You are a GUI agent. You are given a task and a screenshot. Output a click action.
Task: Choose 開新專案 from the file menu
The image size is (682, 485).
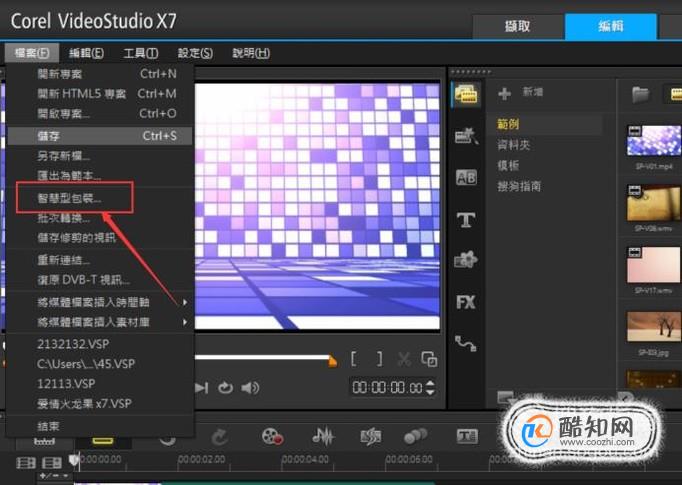(x=100, y=74)
